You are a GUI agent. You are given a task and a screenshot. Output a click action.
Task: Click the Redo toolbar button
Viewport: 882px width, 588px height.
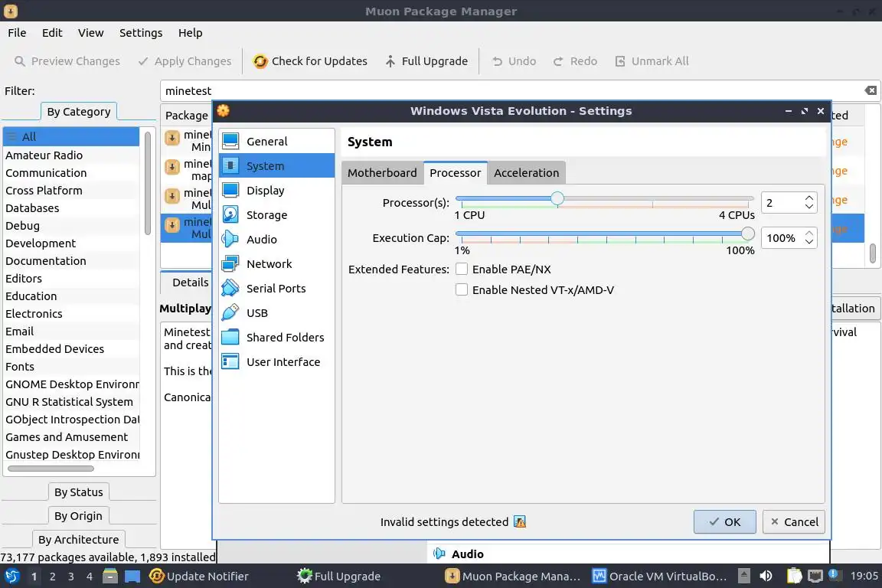pos(576,60)
